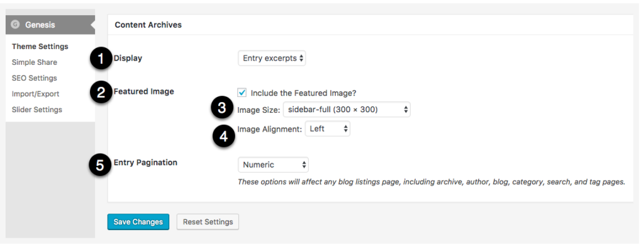Click the 'Include the Featured Image?' label text
This screenshot has width=644, height=247.
304,93
